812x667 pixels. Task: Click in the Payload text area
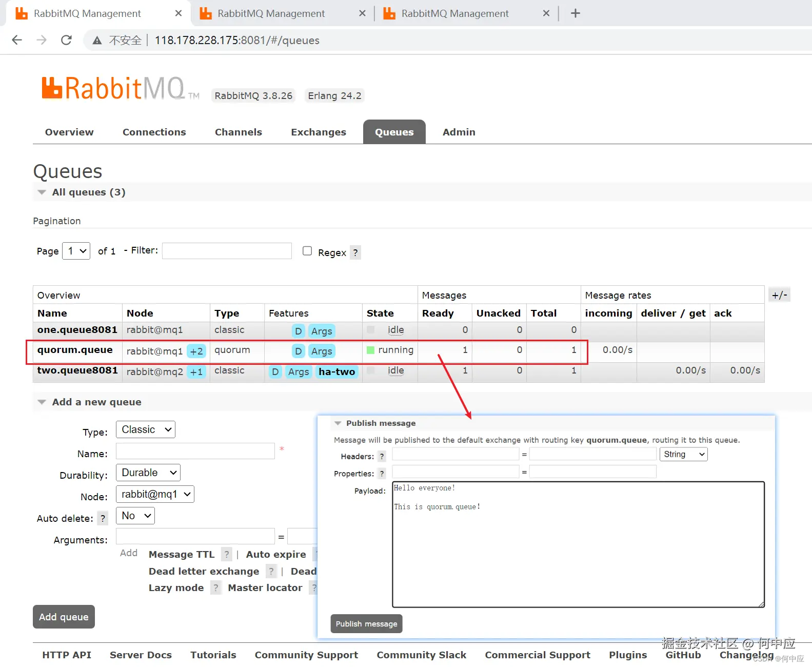tap(579, 544)
